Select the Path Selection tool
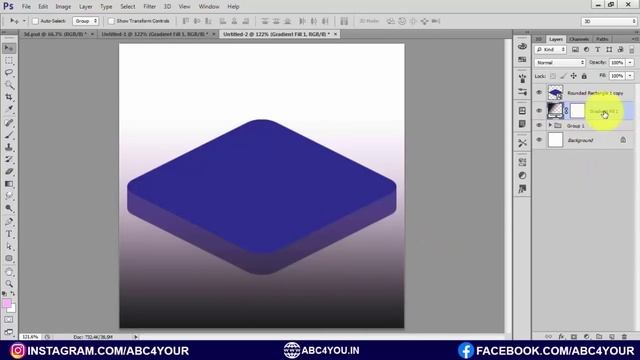 click(9, 247)
